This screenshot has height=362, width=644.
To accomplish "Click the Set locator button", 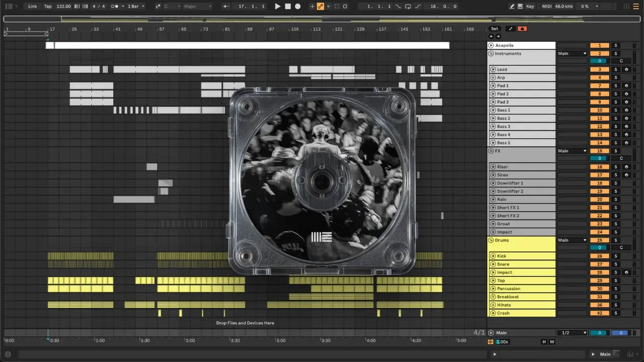I will tap(495, 29).
